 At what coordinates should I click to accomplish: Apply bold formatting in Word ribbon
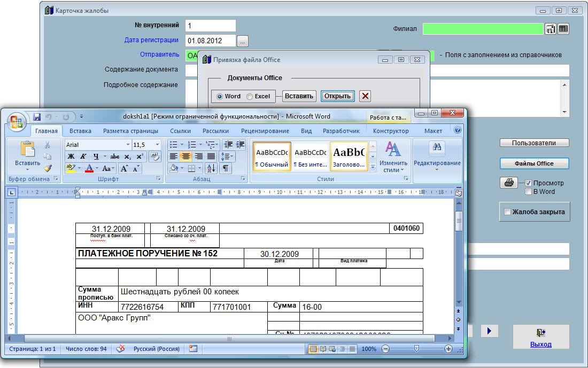pyautogui.click(x=71, y=156)
